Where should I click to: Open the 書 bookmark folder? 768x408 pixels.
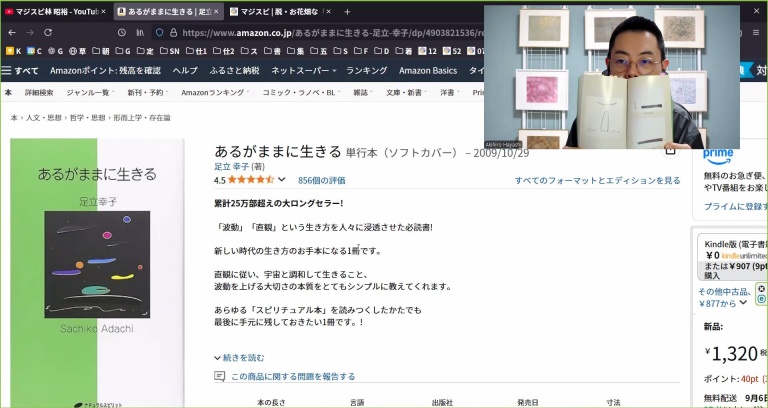272,51
